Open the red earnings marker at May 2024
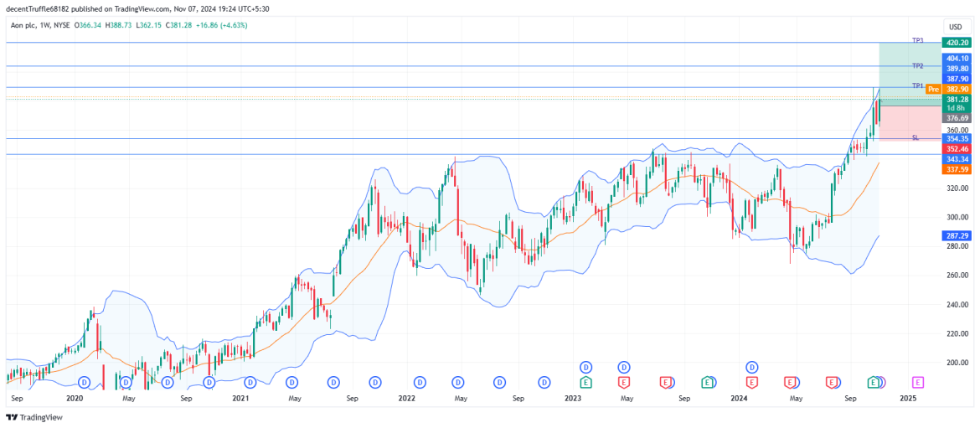This screenshot has height=428, width=980. [x=790, y=382]
